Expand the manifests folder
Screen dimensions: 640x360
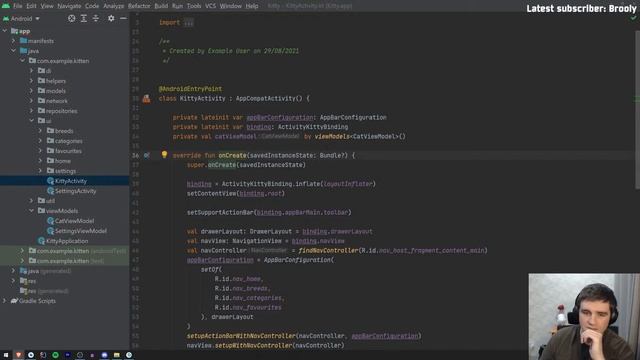13,41
